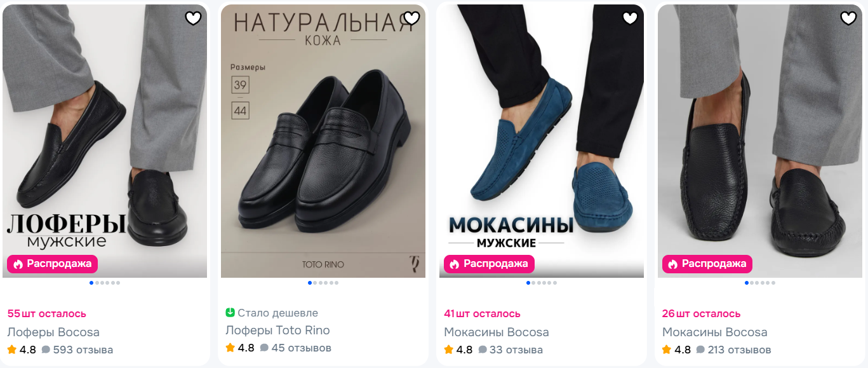Open 593 отзыва reviews comment icon
This screenshot has height=368, width=868.
(x=46, y=350)
